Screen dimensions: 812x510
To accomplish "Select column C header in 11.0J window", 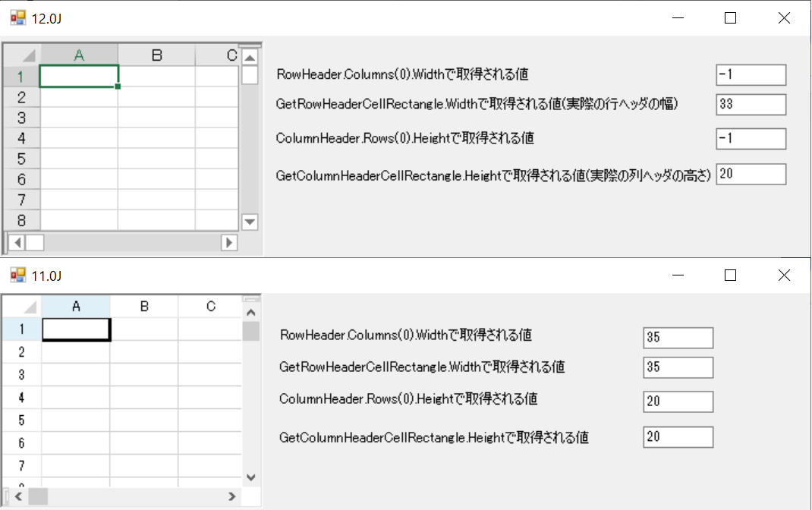I will (x=210, y=307).
